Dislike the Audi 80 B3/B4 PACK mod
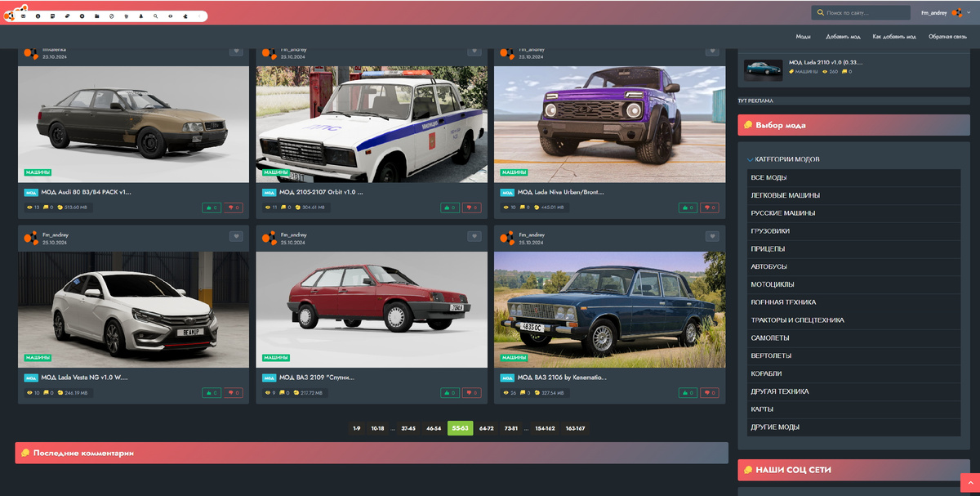The height and width of the screenshot is (496, 980). coord(234,208)
